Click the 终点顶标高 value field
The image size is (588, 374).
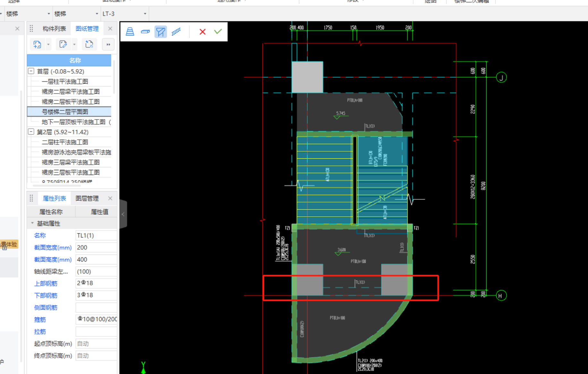pos(96,355)
